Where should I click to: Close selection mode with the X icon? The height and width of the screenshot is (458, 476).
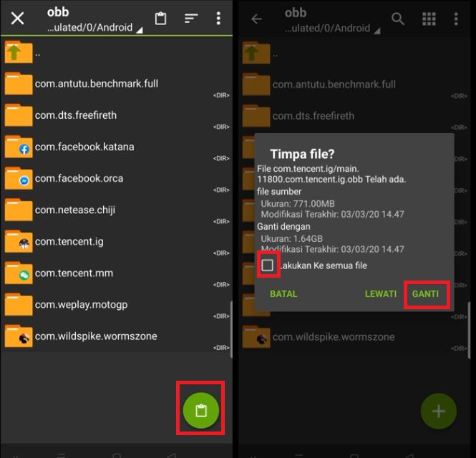pyautogui.click(x=17, y=19)
